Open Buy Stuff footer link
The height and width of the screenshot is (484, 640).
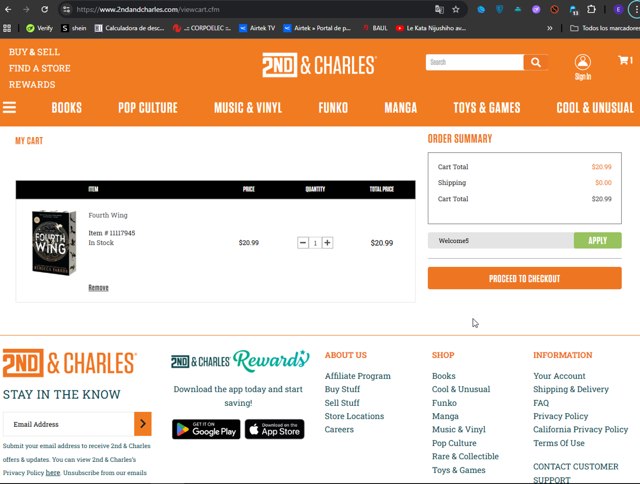(x=342, y=389)
